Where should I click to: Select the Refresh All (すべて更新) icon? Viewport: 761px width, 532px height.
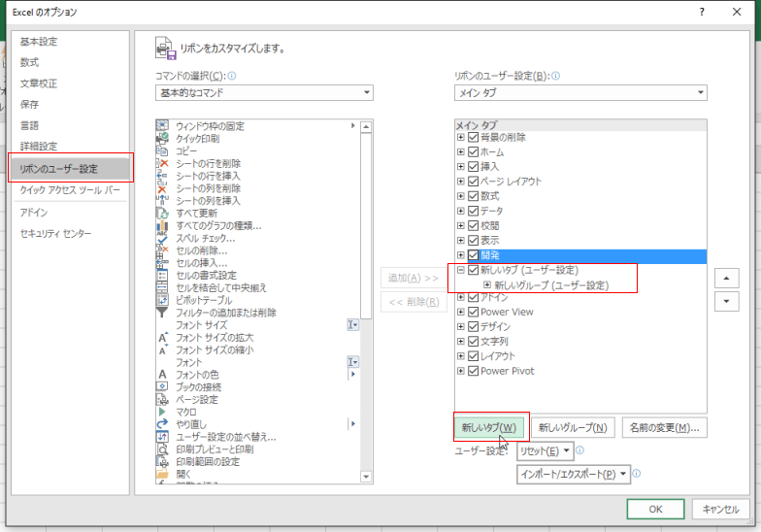162,214
